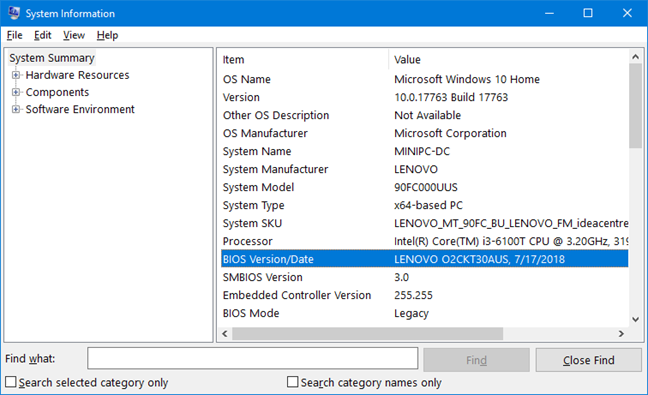Select the SMBIOS Version row
648x395 pixels.
424,277
